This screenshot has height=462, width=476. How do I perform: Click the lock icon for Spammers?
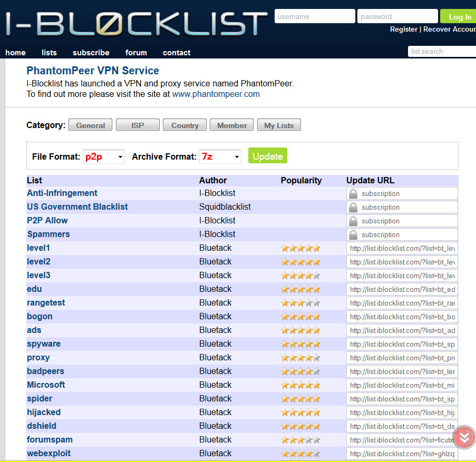pos(353,234)
